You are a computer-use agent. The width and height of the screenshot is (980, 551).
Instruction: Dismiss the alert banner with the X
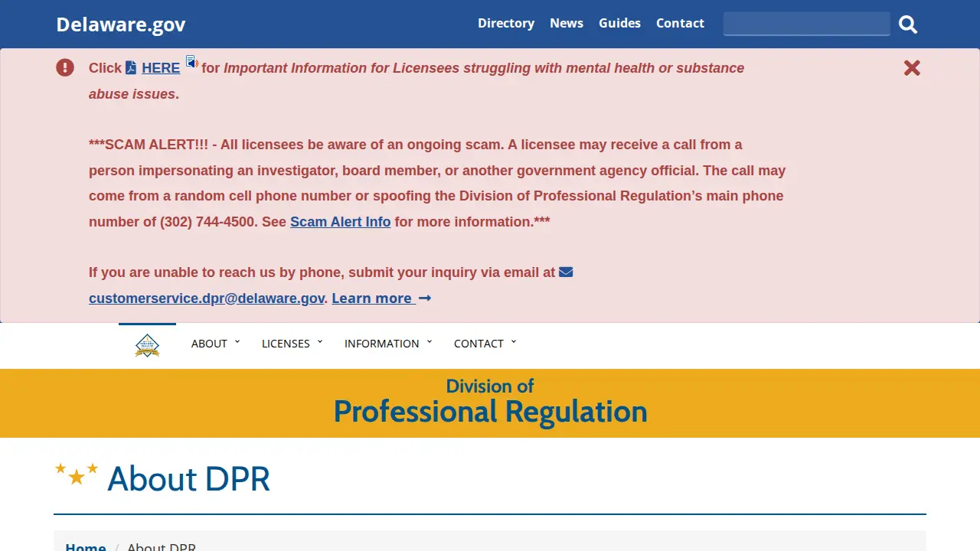coord(912,68)
